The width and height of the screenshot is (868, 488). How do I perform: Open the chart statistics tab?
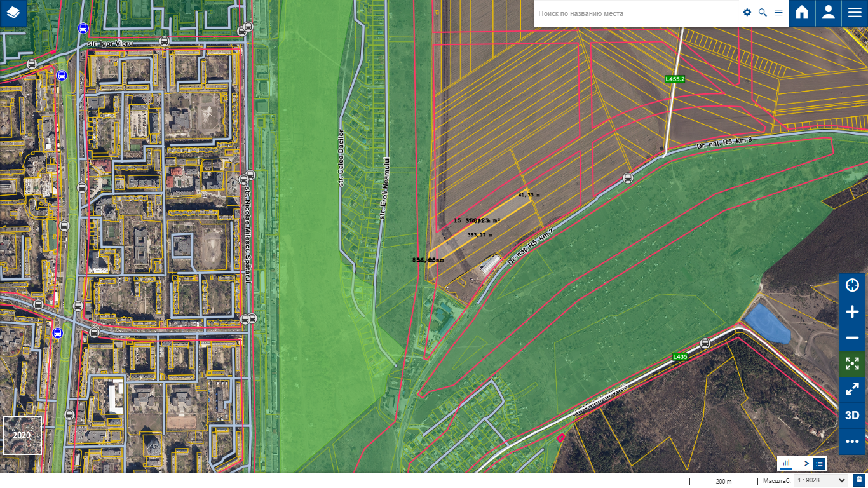pos(787,464)
